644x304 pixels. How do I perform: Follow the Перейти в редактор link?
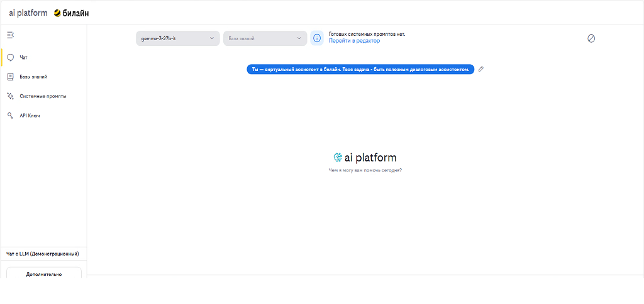point(354,41)
